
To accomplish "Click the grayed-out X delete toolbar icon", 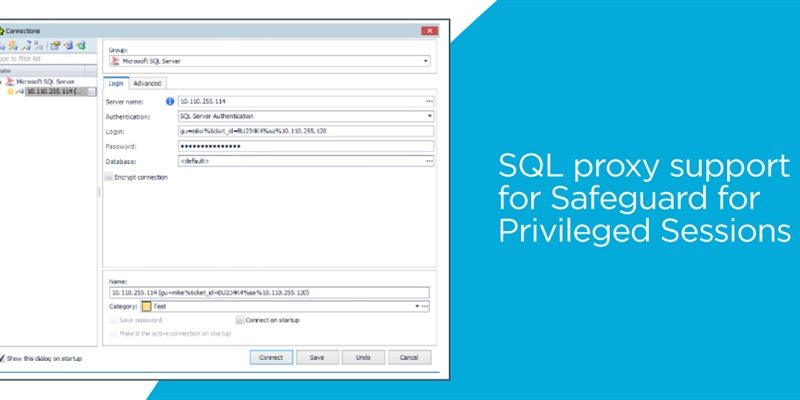I will point(39,46).
